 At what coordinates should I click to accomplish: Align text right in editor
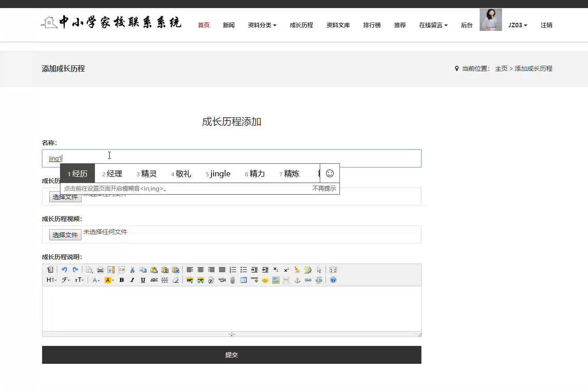point(211,270)
